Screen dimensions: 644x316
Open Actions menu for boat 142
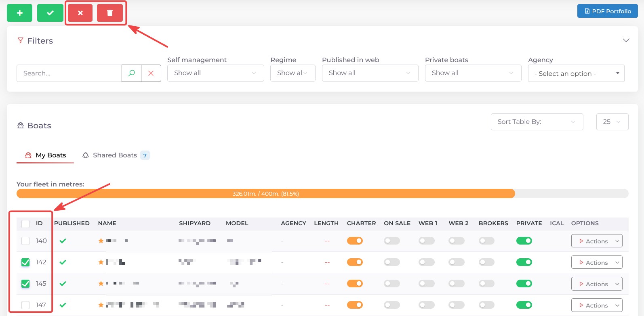(x=597, y=262)
